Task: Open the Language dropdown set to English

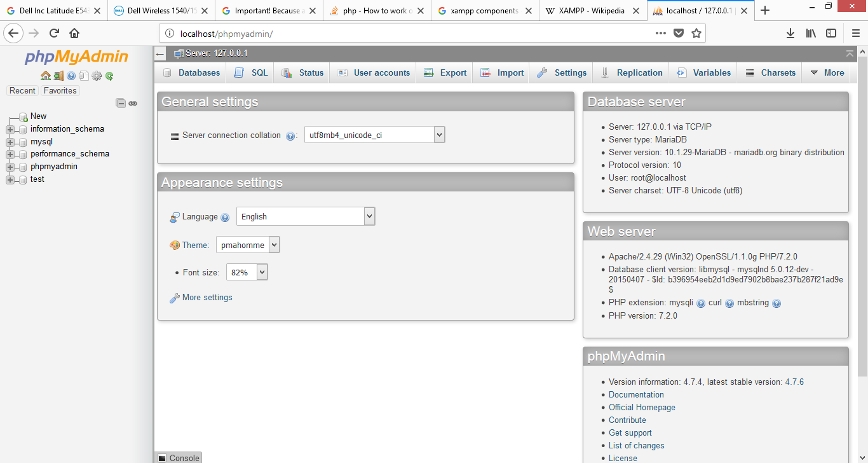Action: [306, 216]
